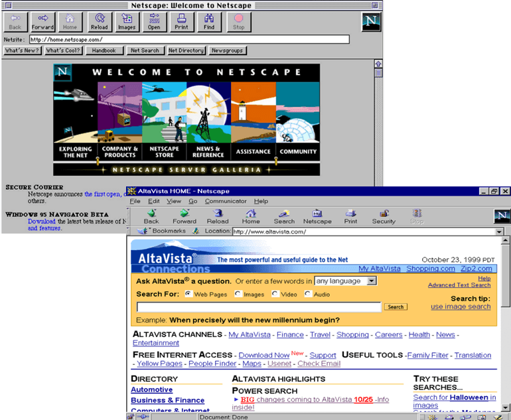Click Forward in old Netscape window

coord(42,22)
